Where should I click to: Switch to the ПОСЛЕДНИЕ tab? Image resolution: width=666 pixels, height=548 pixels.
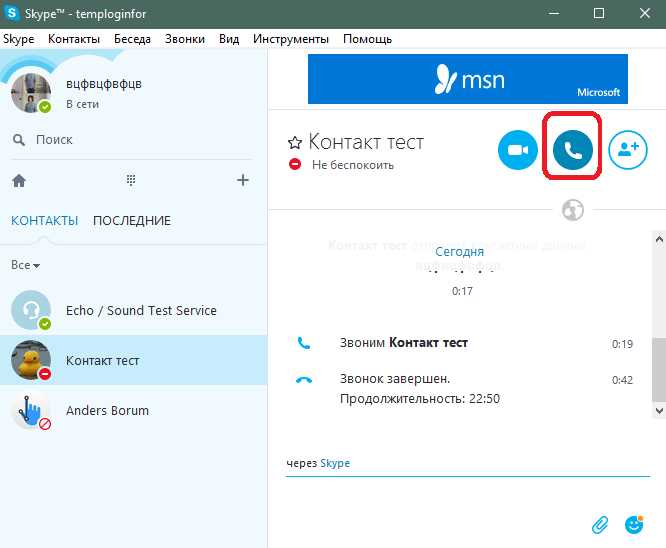point(132,220)
